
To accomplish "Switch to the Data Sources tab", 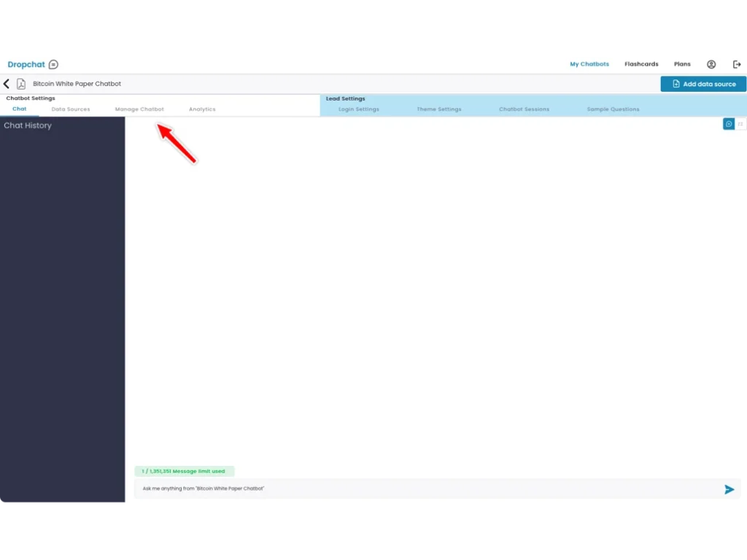I will 71,109.
